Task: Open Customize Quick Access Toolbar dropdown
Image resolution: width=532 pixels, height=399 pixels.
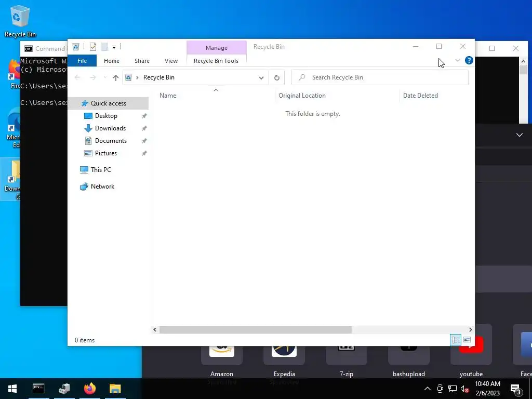Action: pyautogui.click(x=114, y=47)
